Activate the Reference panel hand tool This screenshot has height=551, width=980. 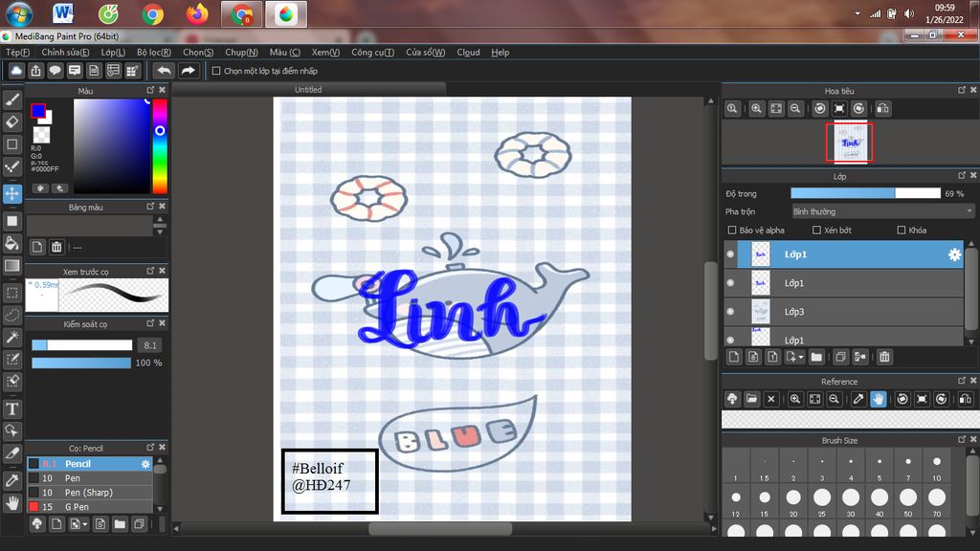(x=879, y=399)
